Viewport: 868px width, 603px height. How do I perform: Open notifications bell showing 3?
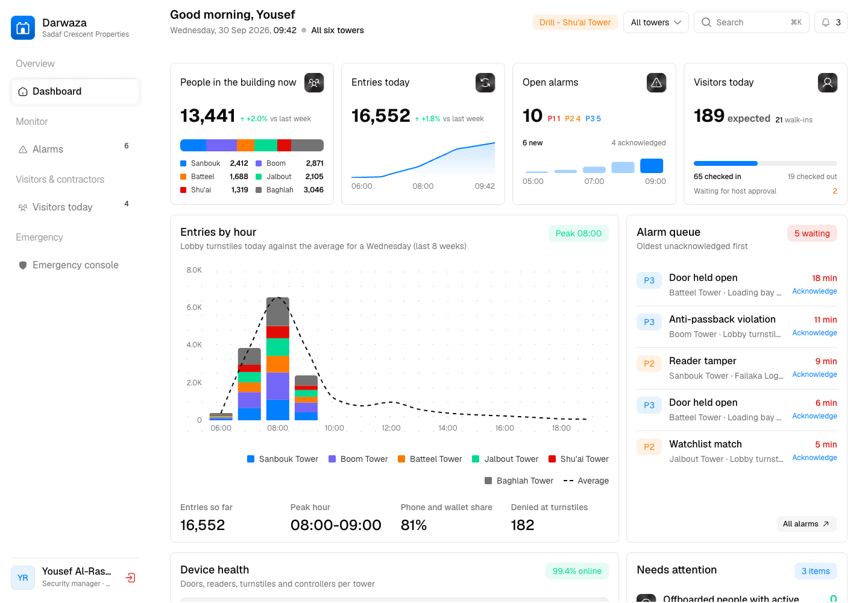(x=831, y=22)
